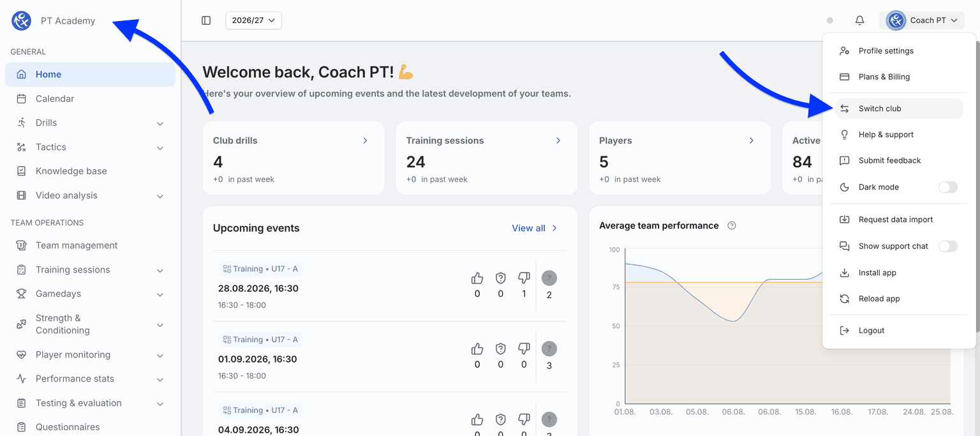980x436 pixels.
Task: Click the info icon beside Average team performance
Action: (x=732, y=225)
